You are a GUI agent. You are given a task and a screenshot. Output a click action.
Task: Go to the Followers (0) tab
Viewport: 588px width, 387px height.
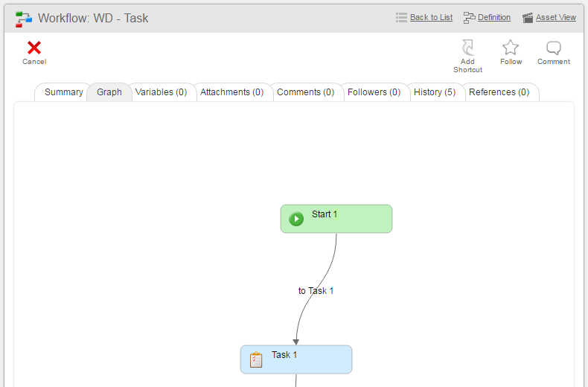[374, 92]
